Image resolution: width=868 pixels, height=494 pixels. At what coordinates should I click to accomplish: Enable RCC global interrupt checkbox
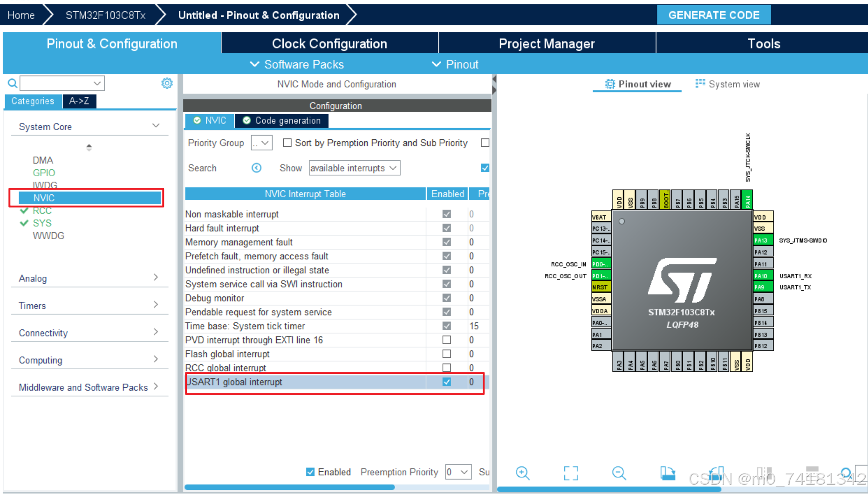pyautogui.click(x=446, y=368)
